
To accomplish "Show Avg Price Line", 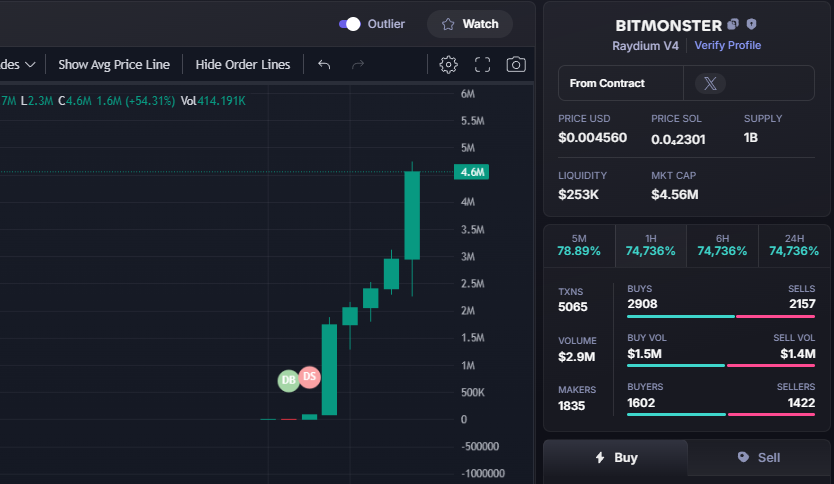I will click(x=114, y=64).
